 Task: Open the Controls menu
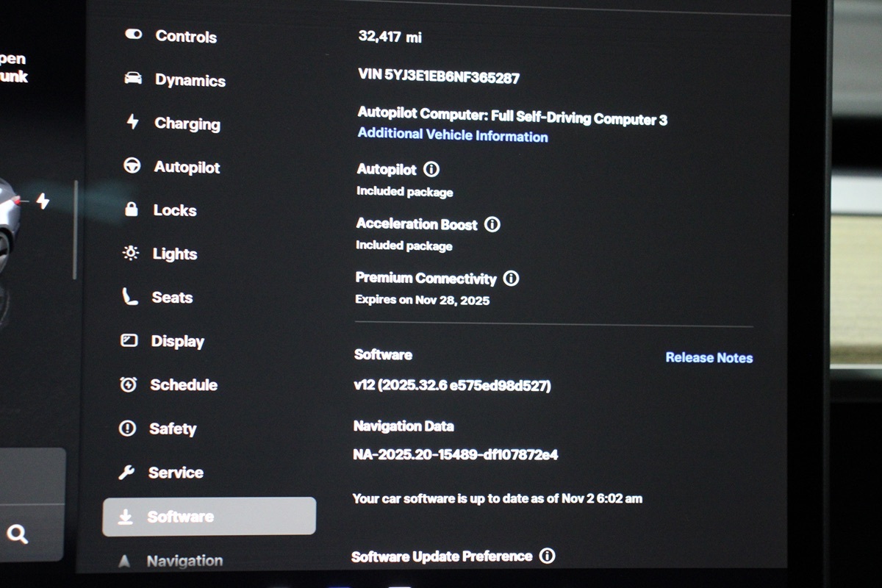point(185,36)
